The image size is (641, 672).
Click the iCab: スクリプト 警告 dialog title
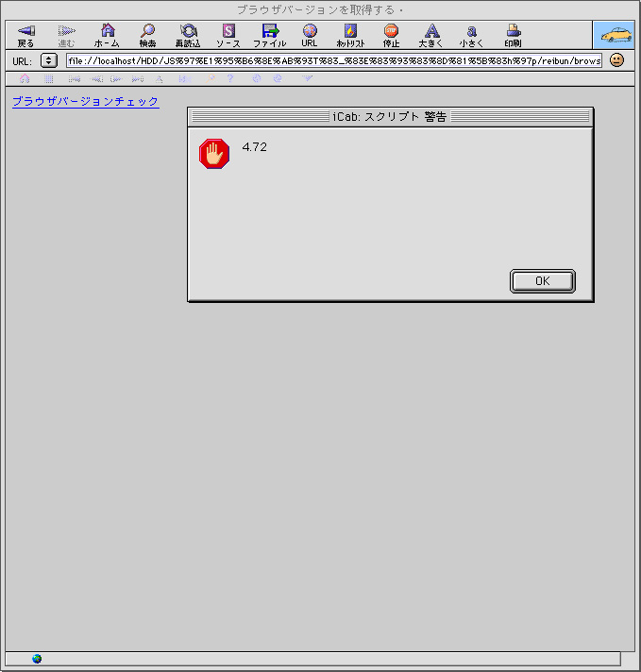click(389, 117)
